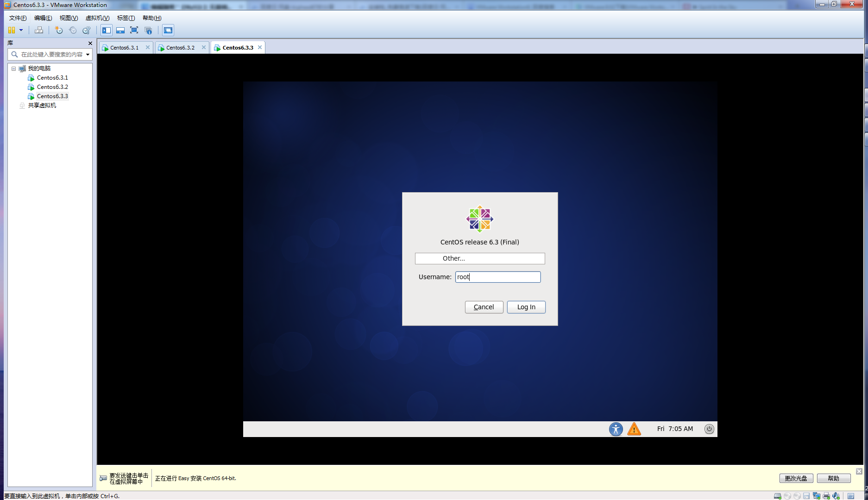This screenshot has width=868, height=500.
Task: Click the keyboard hint icon in hint bar
Action: [x=103, y=478]
